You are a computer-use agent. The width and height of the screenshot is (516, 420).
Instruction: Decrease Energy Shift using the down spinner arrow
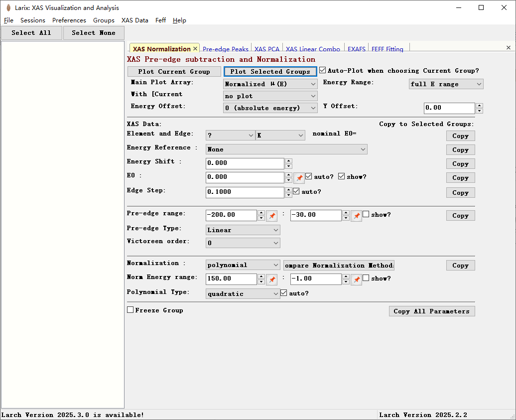288,166
